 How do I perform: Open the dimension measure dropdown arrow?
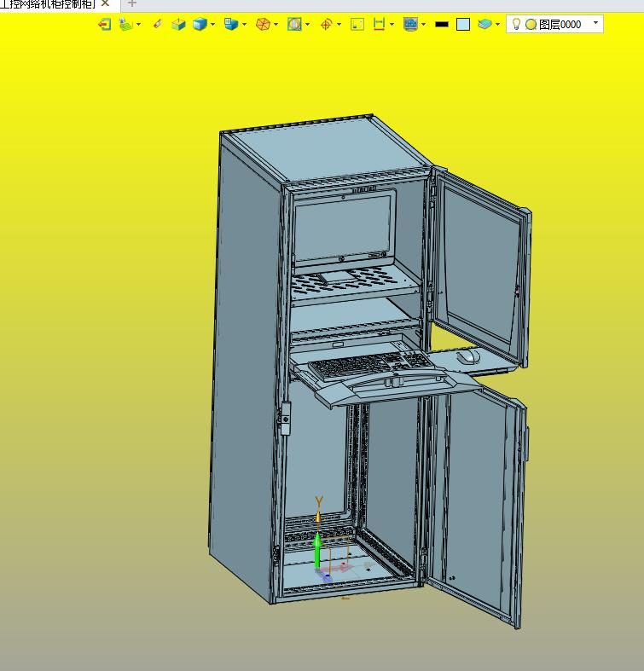[x=392, y=25]
